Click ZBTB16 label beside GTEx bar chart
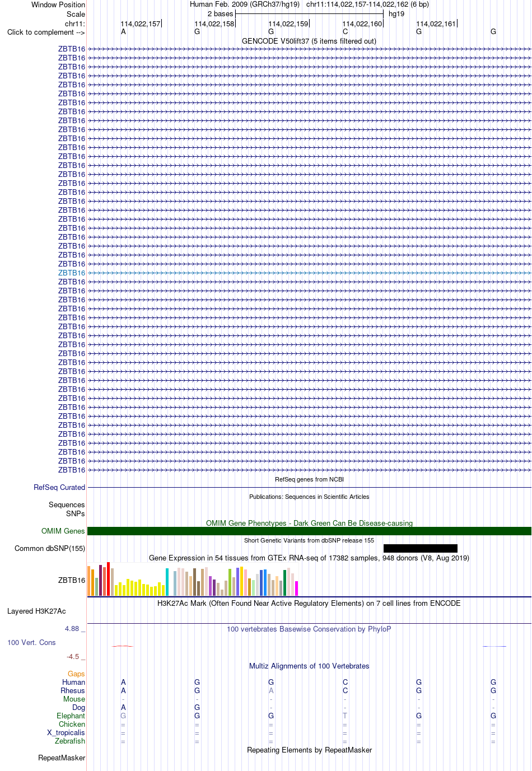Image resolution: width=532 pixels, height=771 pixels. [x=72, y=580]
